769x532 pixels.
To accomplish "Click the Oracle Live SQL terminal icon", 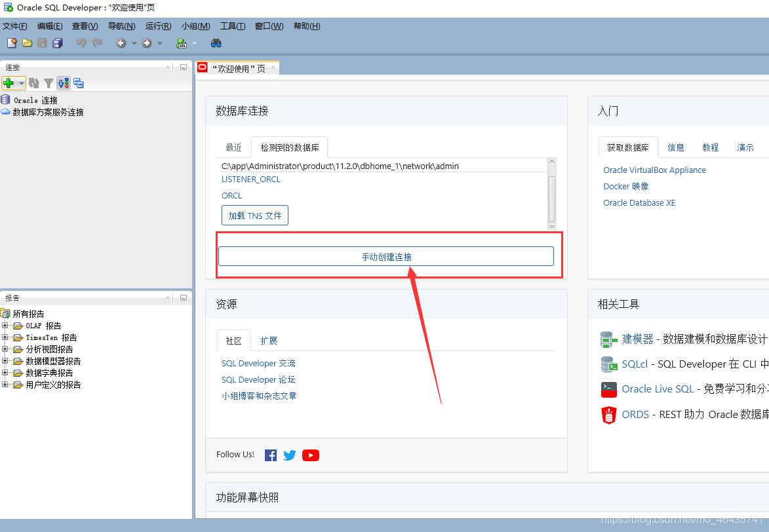I will 608,389.
